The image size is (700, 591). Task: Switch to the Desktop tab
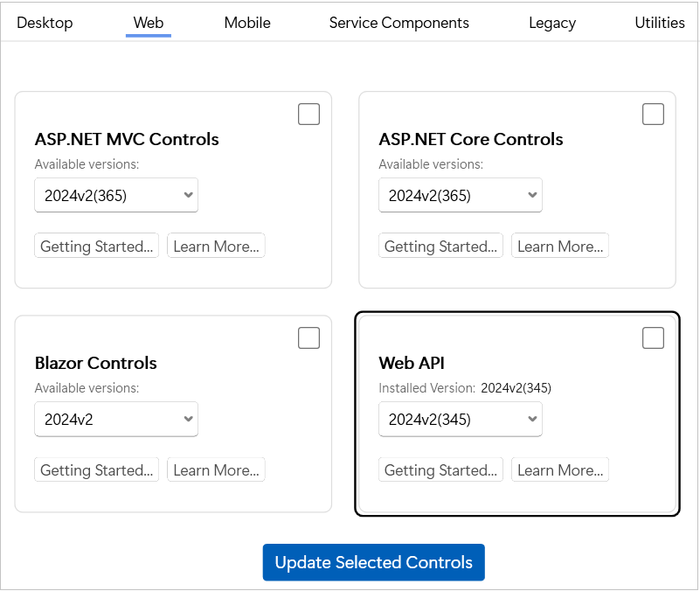(x=45, y=23)
